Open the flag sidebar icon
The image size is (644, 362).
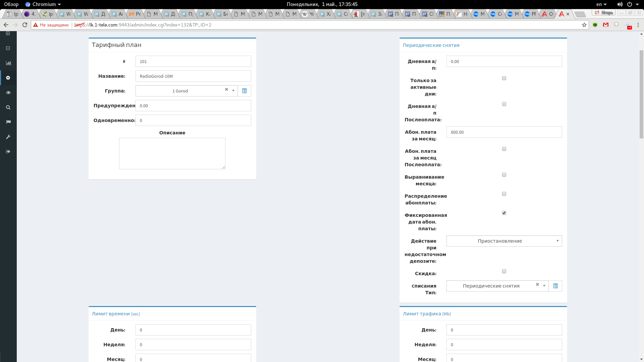[x=8, y=122]
